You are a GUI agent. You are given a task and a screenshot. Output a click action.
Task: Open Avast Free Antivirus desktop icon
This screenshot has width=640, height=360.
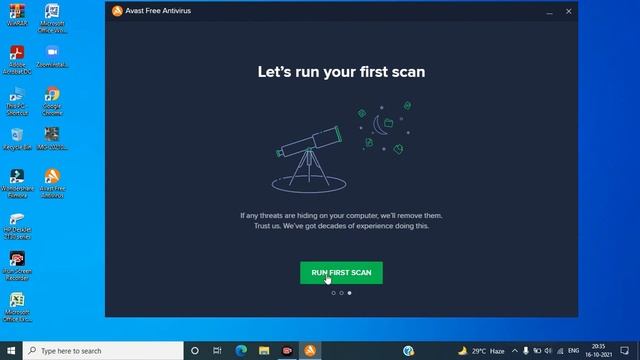[x=52, y=184]
